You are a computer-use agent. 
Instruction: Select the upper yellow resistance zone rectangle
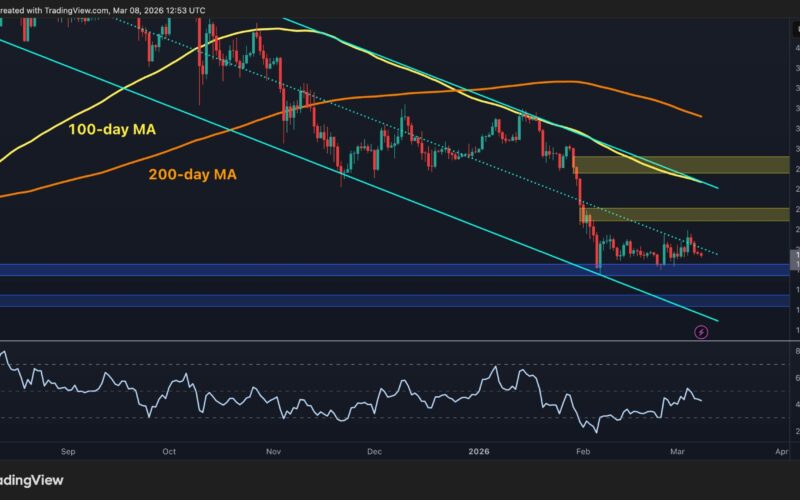pos(680,165)
